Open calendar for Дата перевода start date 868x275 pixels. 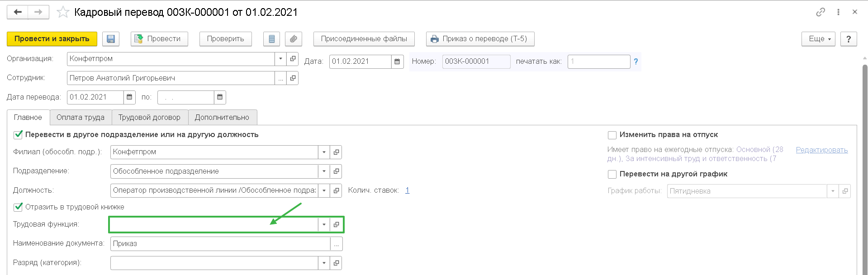(129, 97)
